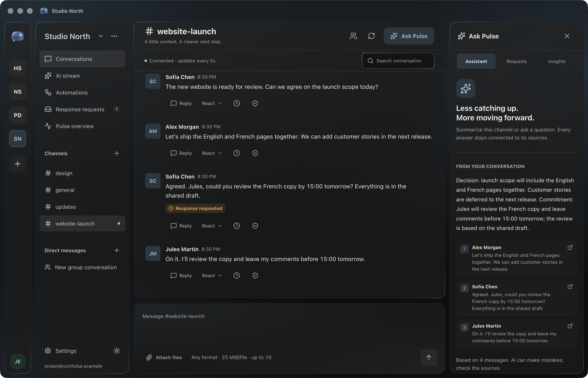This screenshot has height=378, width=588.
Task: Select the SN workspace
Action: [18, 139]
